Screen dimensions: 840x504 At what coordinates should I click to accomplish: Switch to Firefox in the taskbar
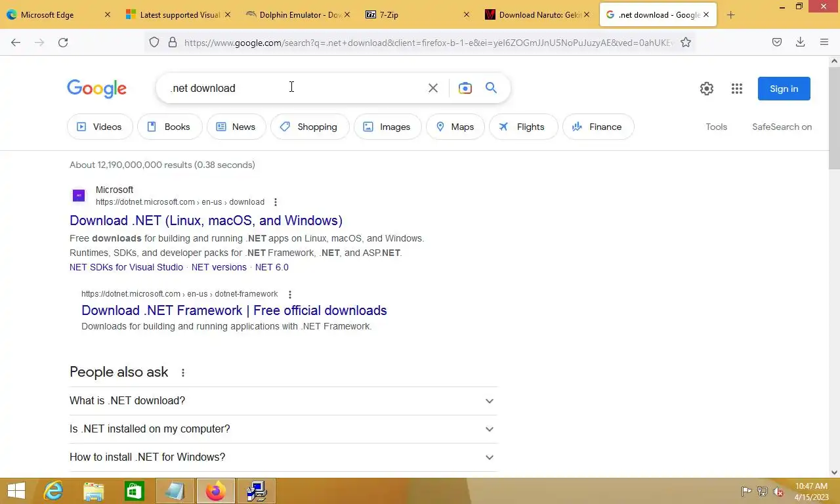(x=215, y=491)
